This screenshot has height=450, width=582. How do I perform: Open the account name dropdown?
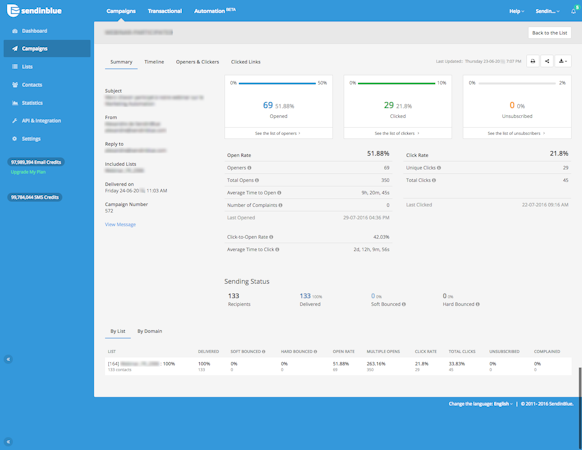click(x=547, y=11)
